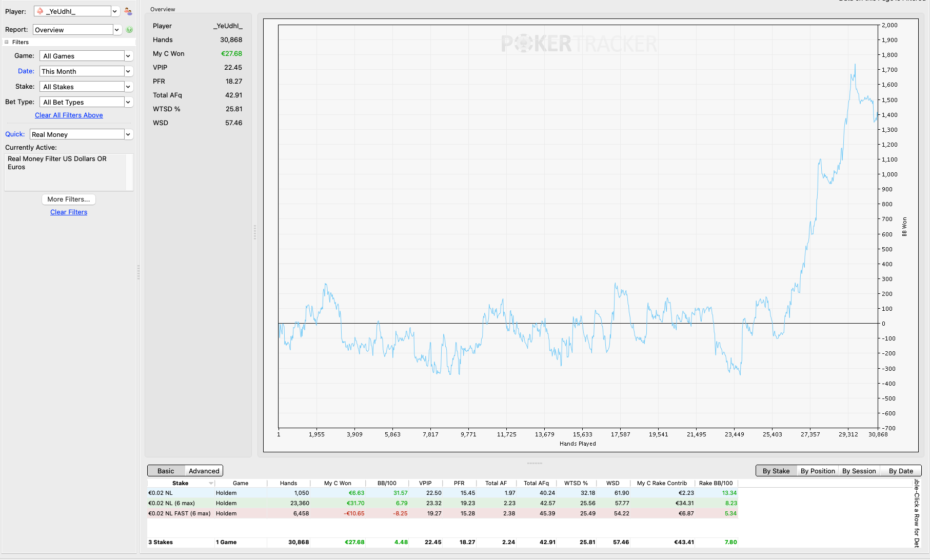Open the Quick filter Real Money dropdown
The width and height of the screenshot is (930, 560).
(x=128, y=134)
